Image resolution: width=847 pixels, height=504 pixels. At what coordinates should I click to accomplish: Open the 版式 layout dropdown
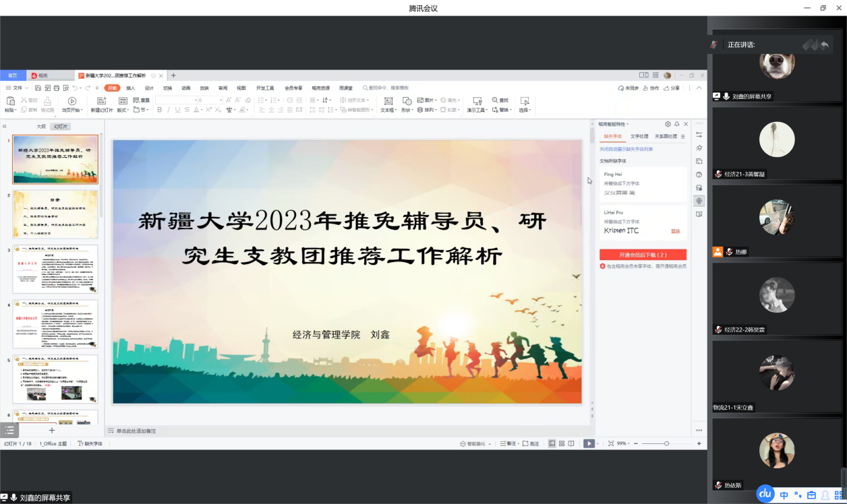point(123,110)
